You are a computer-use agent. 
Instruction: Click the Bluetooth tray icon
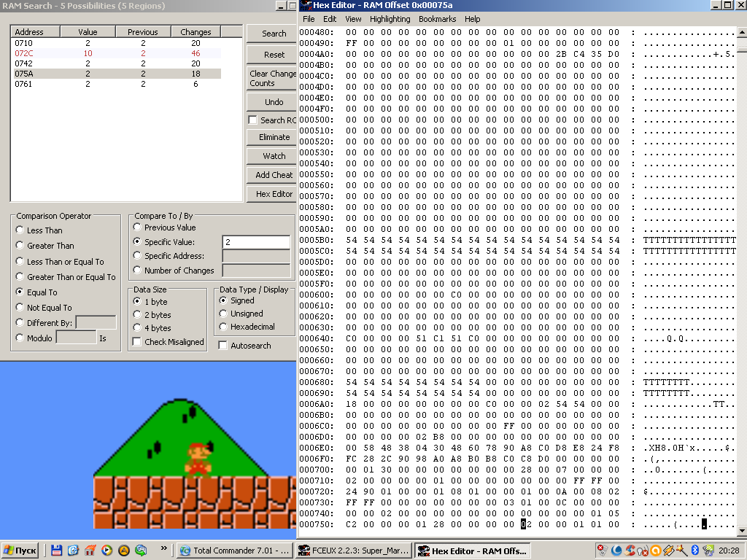[694, 551]
